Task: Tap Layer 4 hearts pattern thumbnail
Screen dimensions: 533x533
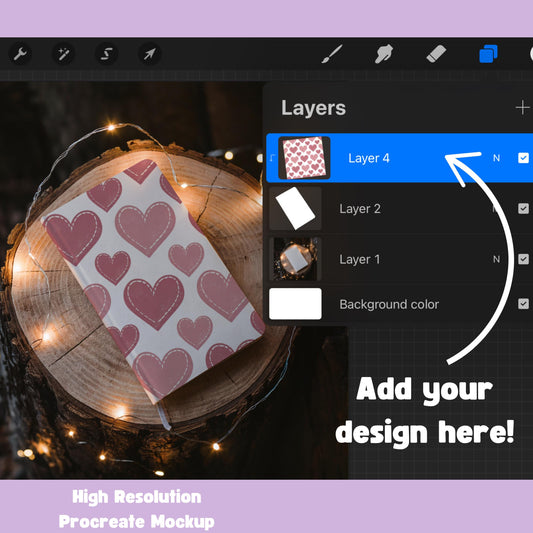Action: 304,158
